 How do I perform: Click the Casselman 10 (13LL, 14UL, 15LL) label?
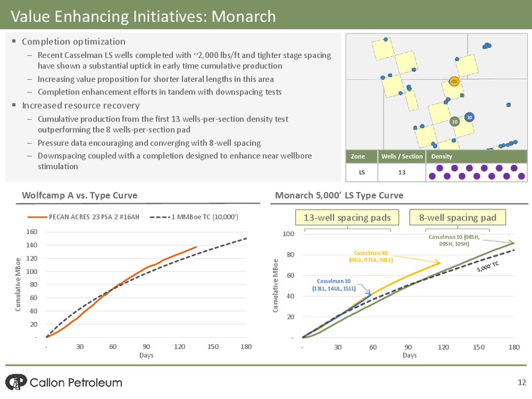(334, 285)
